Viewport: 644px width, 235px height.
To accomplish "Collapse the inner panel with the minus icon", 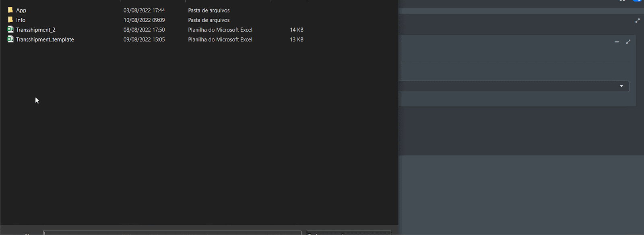I will point(617,42).
